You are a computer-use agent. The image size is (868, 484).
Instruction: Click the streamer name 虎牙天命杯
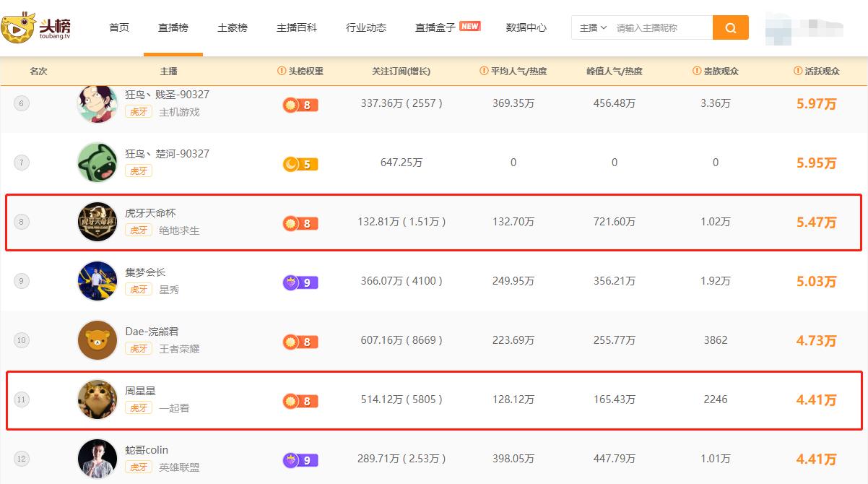click(x=150, y=213)
